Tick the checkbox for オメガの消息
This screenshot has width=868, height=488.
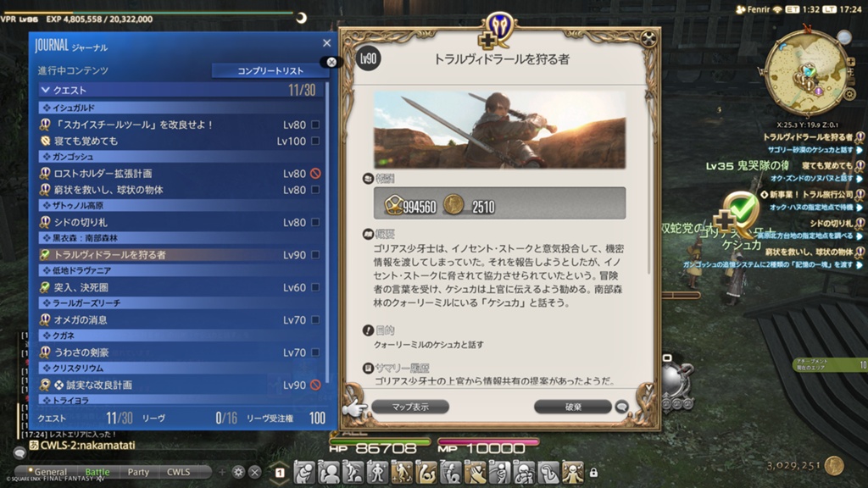[x=315, y=319]
